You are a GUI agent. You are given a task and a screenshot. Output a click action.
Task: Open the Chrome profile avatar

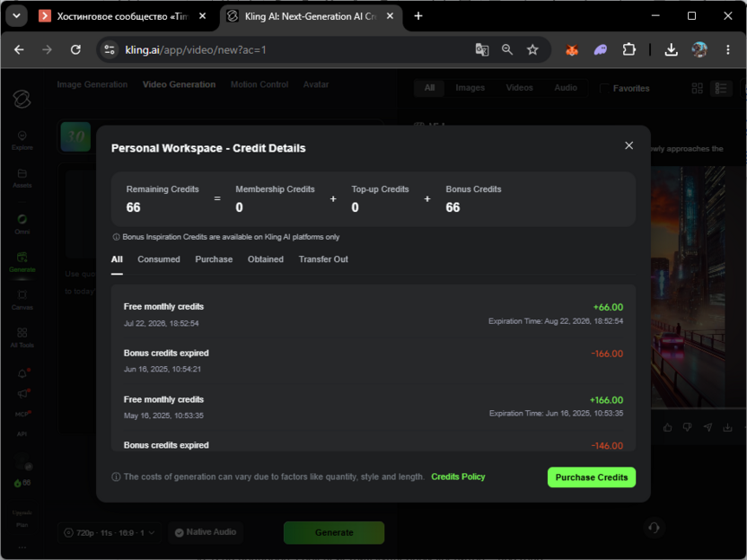click(699, 49)
